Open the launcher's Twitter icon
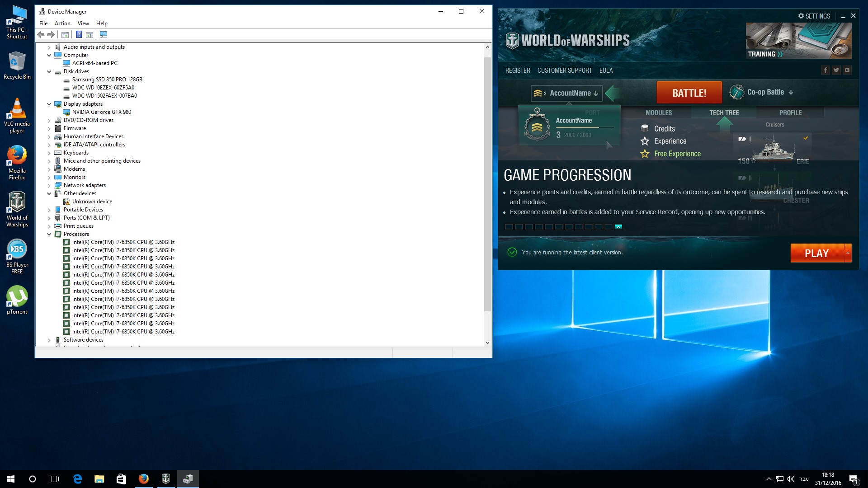 click(836, 70)
